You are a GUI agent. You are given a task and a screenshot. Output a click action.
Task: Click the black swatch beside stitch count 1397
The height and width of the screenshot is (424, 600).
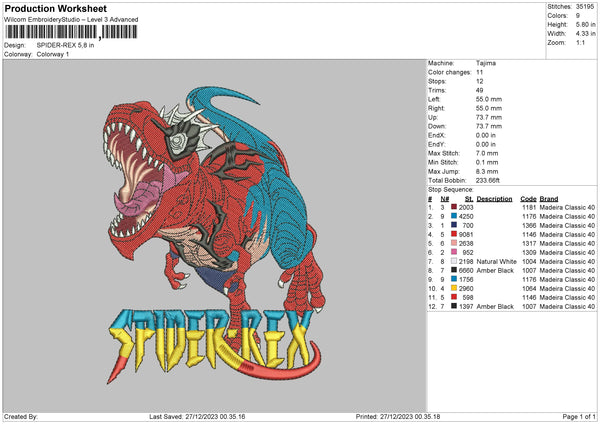click(x=454, y=306)
